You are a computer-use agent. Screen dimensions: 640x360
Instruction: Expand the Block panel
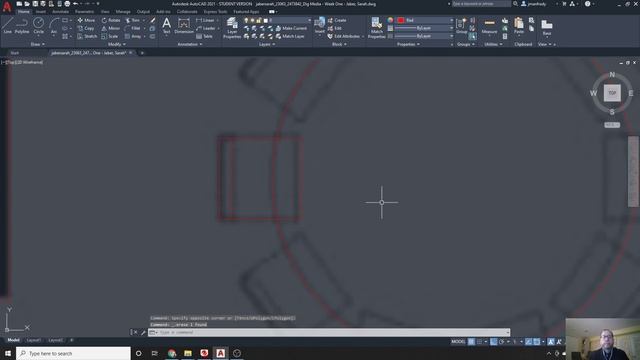[x=339, y=44]
